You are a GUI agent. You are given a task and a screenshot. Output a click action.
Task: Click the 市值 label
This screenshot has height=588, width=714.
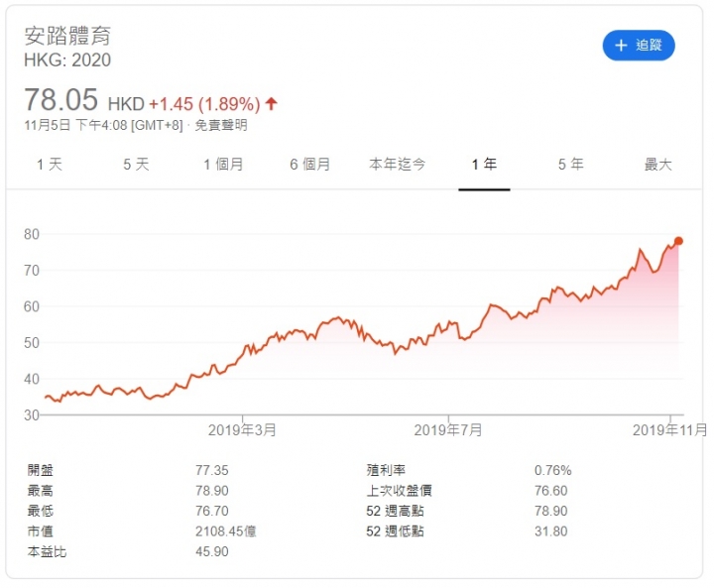(41, 531)
